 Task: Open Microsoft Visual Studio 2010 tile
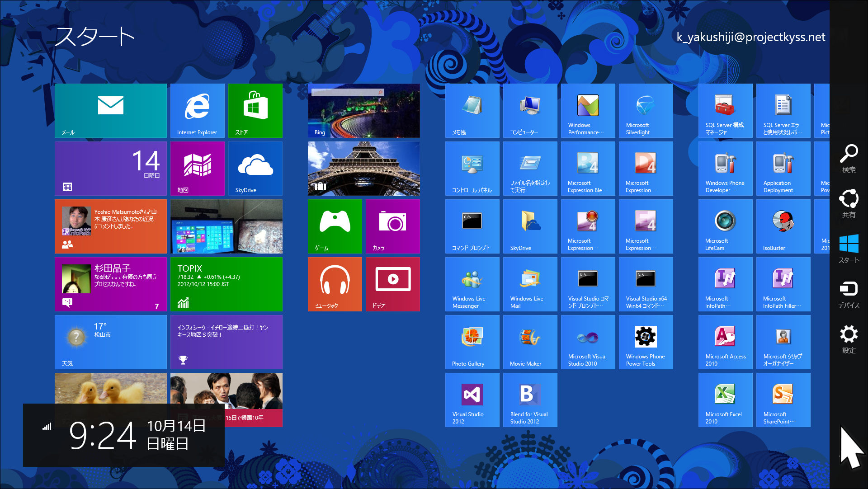[588, 342]
